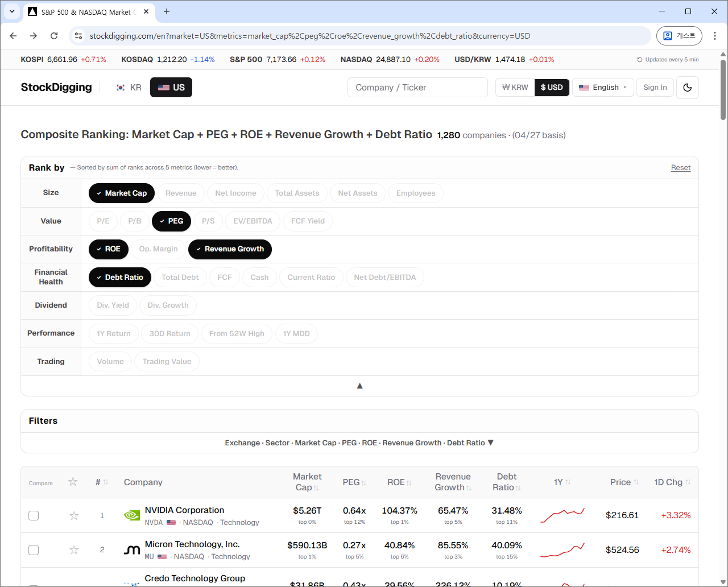Enable the P/E metric
The height and width of the screenshot is (587, 728).
[x=103, y=221]
